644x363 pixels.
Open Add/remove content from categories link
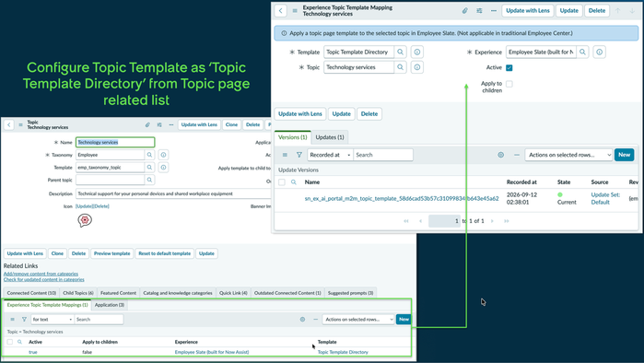(41, 274)
